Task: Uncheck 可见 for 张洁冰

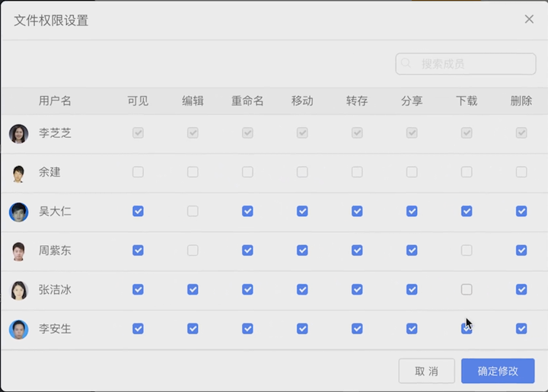Action: [138, 289]
